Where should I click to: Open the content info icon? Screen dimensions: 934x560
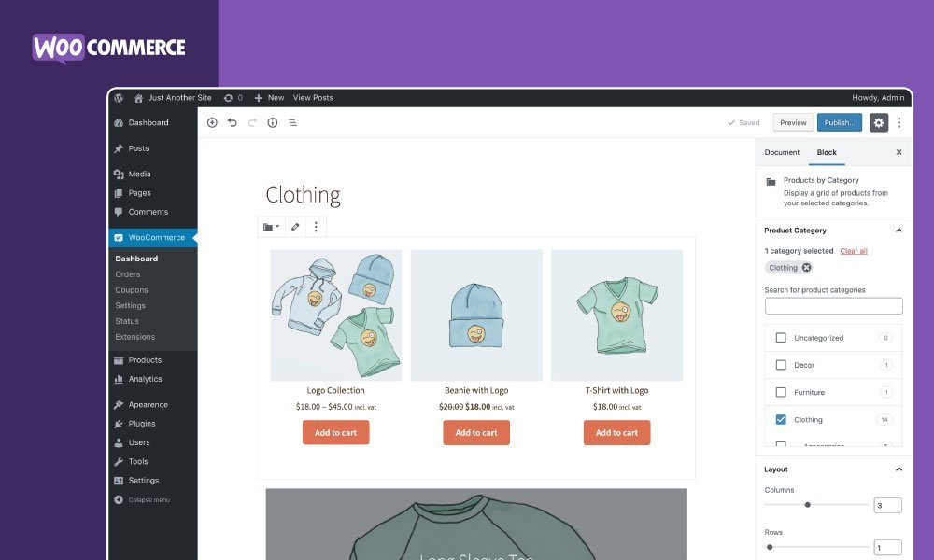point(272,122)
